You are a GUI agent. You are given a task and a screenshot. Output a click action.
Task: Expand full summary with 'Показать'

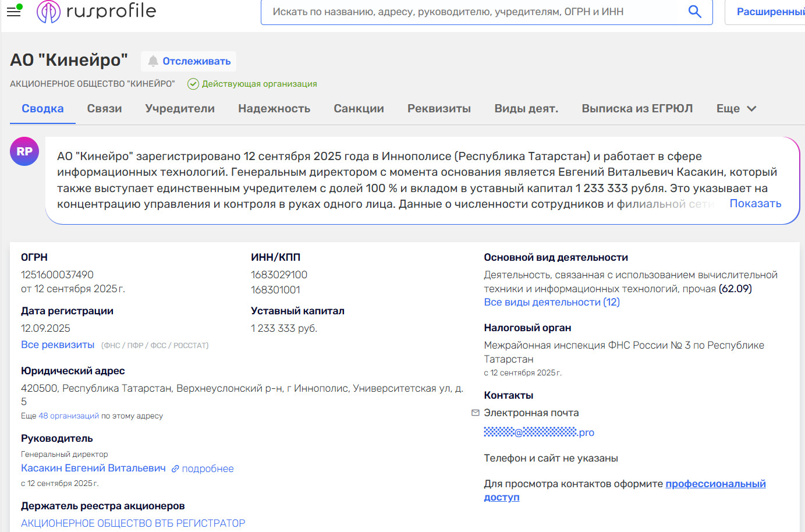[x=755, y=204]
